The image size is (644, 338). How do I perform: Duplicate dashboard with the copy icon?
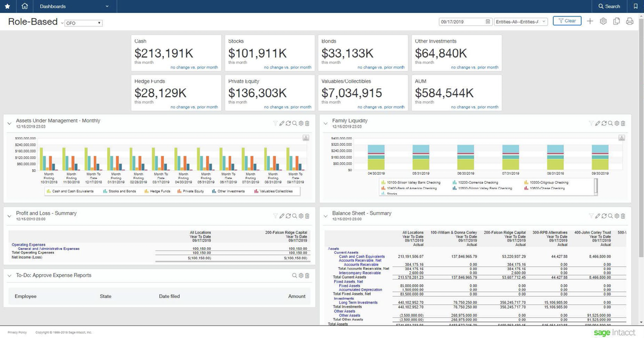616,22
